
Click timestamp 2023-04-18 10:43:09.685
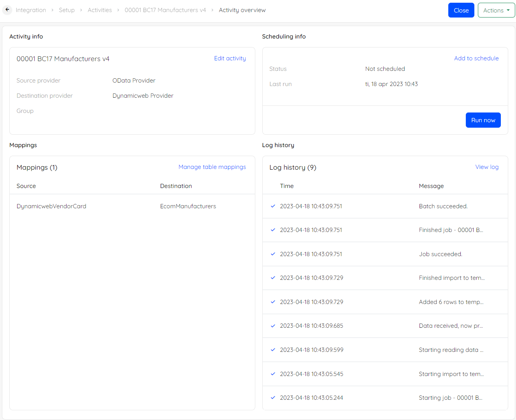[311, 326]
